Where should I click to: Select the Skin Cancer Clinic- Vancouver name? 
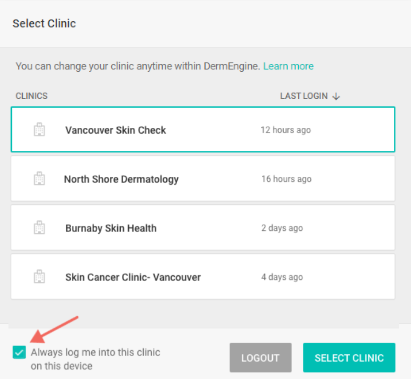tap(133, 277)
